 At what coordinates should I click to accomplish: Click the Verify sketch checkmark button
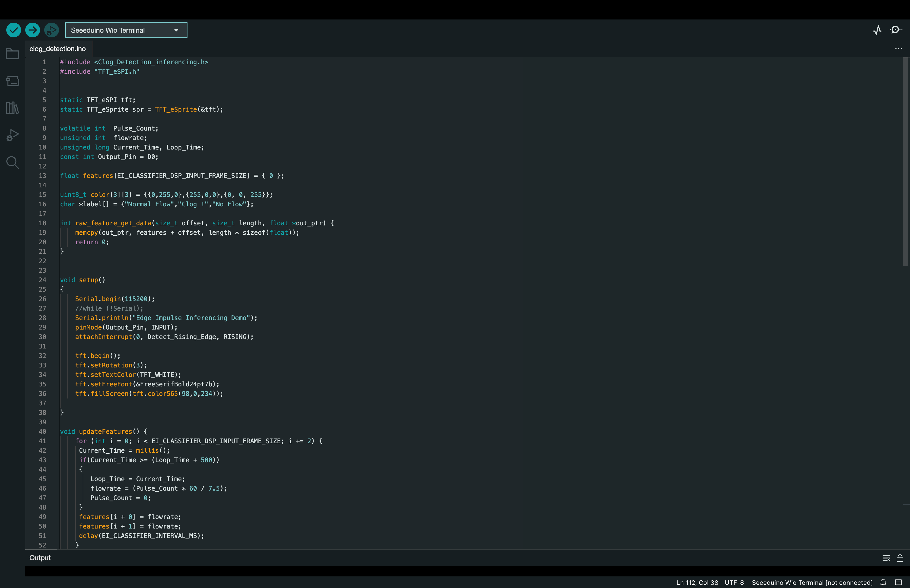[x=14, y=30]
